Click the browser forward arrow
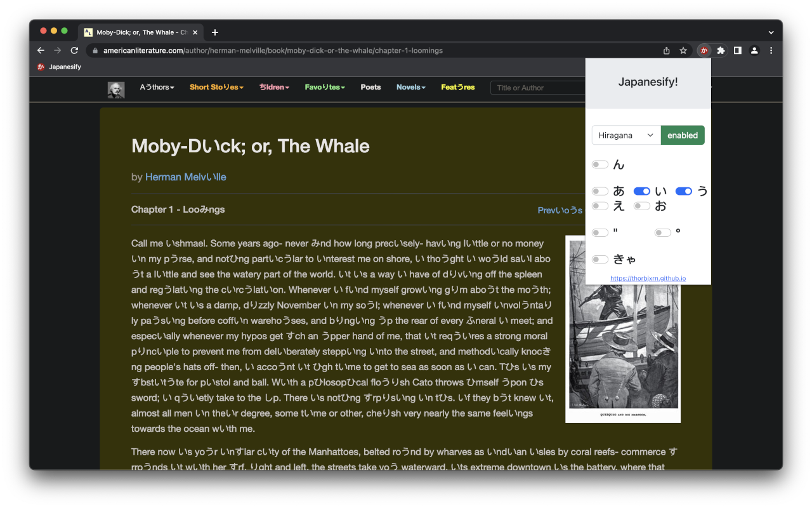Screen dimensions: 812x508 [57, 51]
